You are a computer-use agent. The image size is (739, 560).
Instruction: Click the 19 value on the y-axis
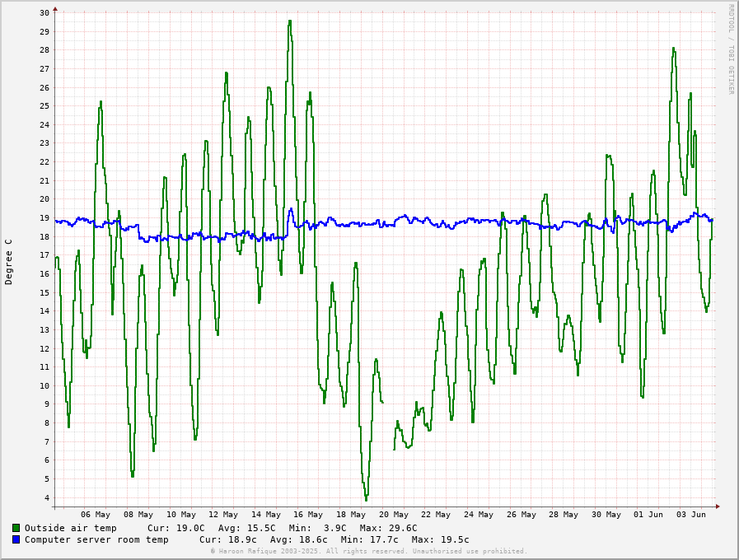tap(44, 218)
